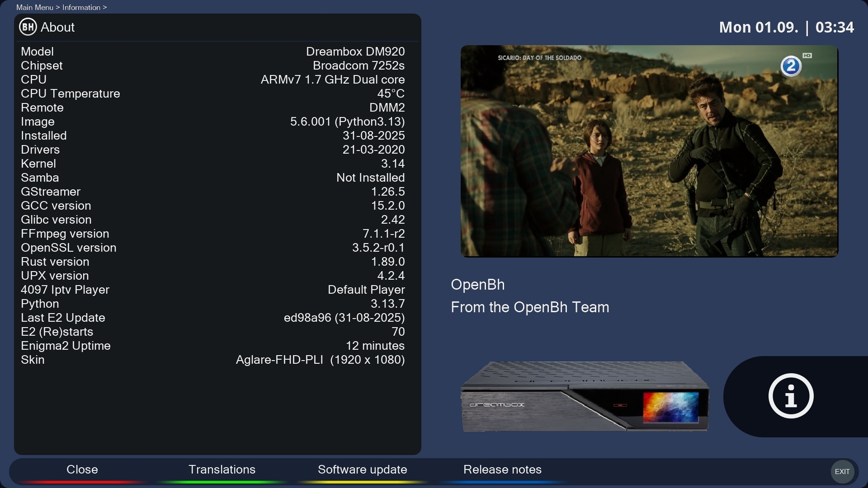868x488 pixels.
Task: Click Drivers date 21-03-2020
Action: click(x=373, y=150)
